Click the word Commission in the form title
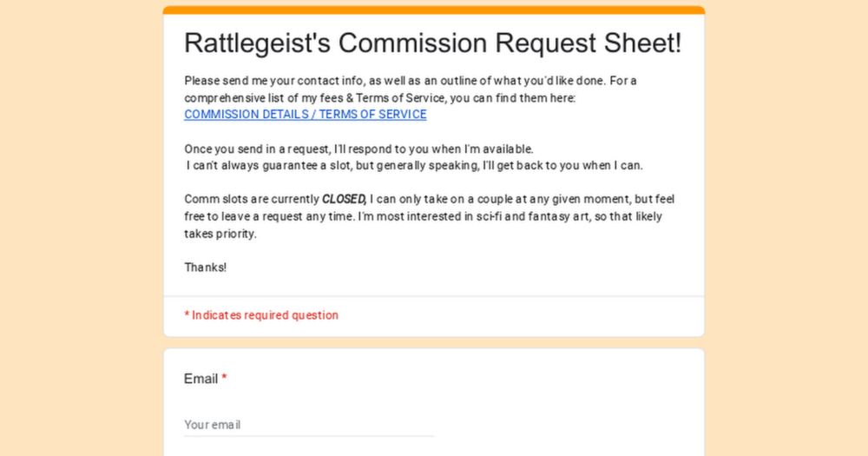Image resolution: width=868 pixels, height=456 pixels. 413,43
